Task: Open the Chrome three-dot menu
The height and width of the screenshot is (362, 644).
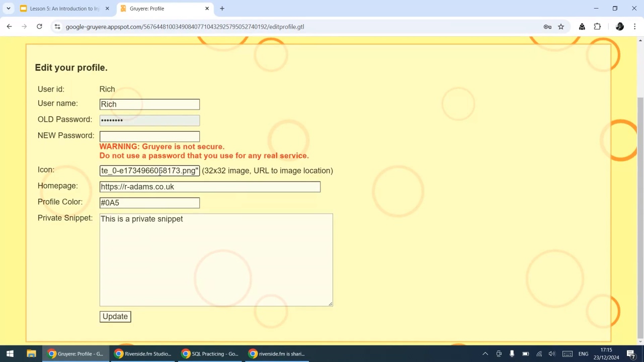Action: click(x=634, y=27)
